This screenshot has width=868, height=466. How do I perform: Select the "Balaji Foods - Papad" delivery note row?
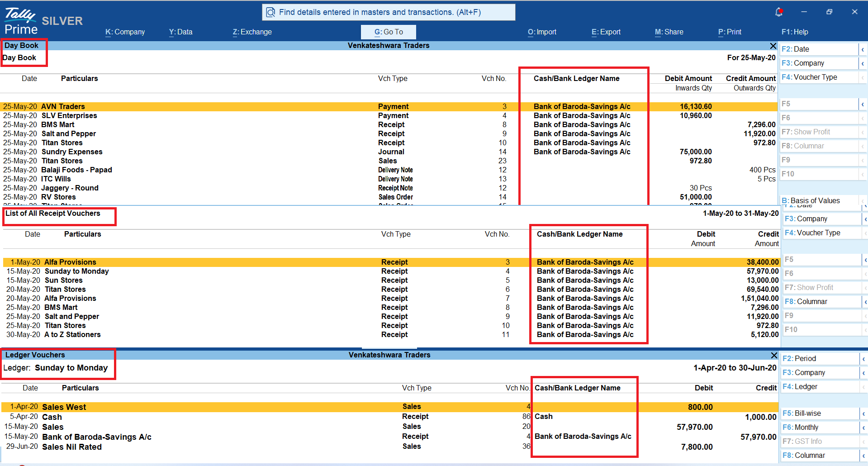pyautogui.click(x=389, y=170)
